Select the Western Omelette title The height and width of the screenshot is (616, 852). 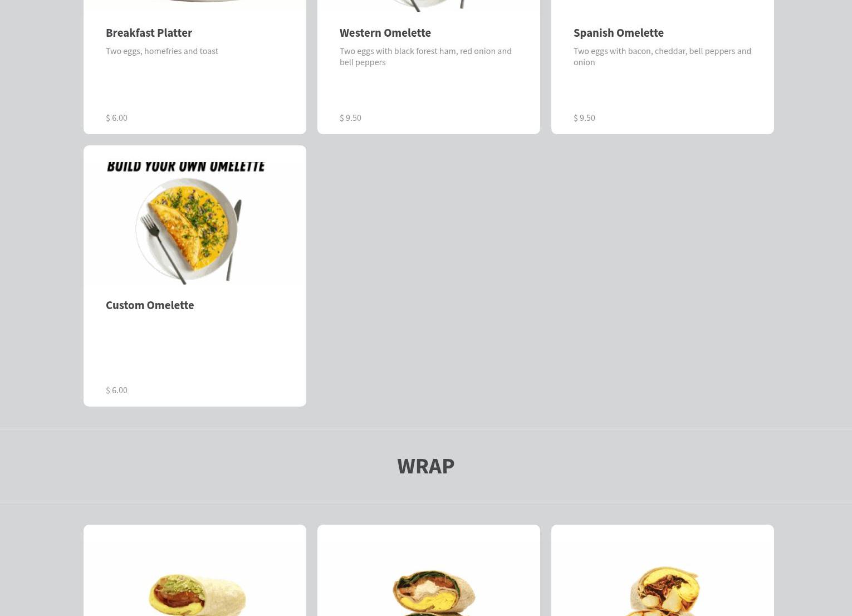click(x=385, y=32)
